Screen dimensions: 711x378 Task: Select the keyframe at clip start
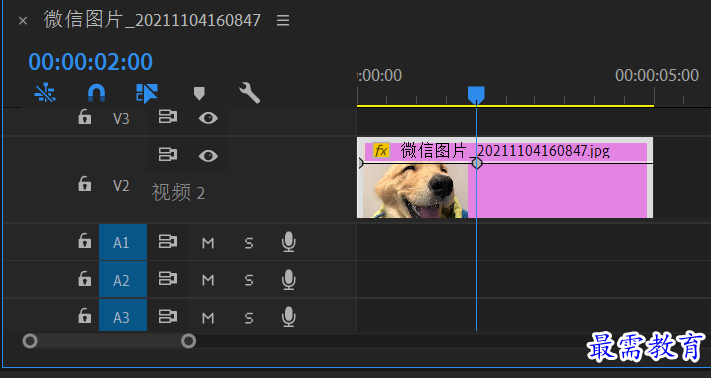(360, 163)
